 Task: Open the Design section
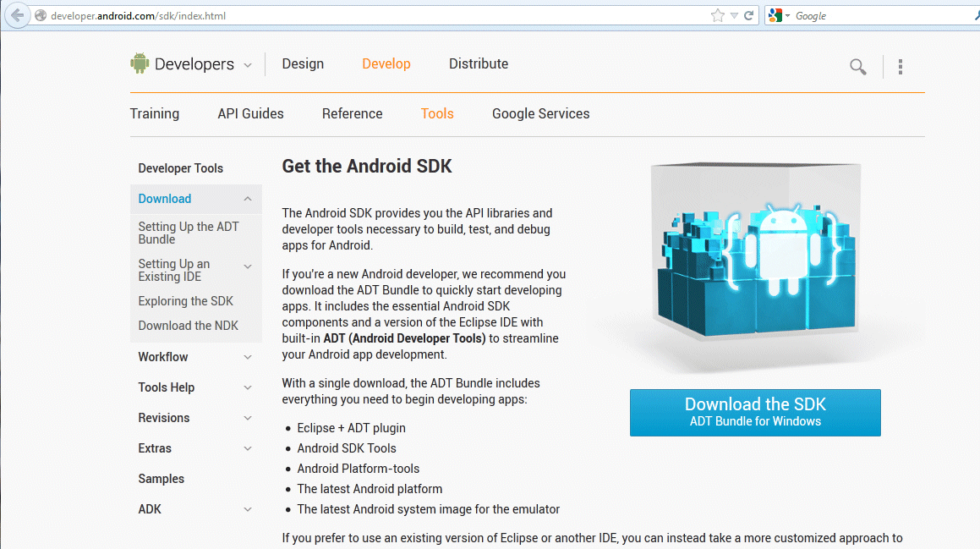coord(303,63)
